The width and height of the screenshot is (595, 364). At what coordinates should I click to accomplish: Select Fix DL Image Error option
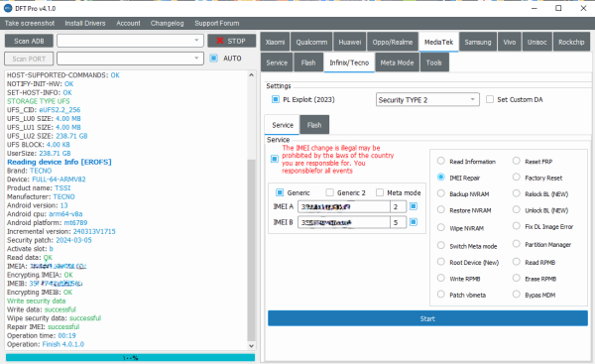pyautogui.click(x=516, y=226)
